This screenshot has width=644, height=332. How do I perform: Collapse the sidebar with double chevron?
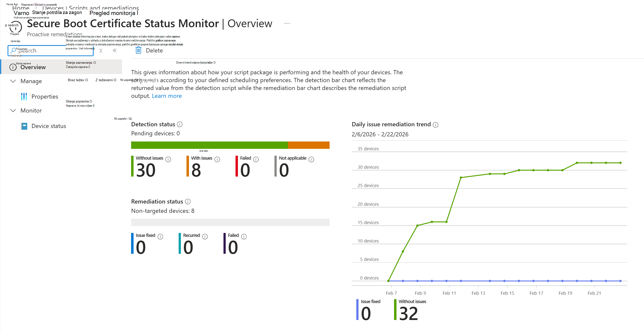114,51
